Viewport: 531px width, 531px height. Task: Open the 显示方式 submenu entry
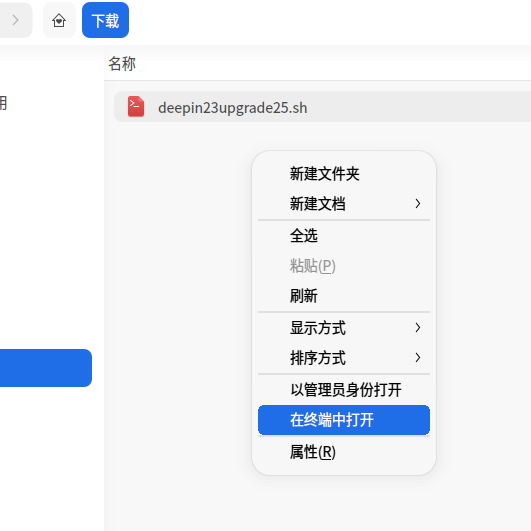[344, 328]
